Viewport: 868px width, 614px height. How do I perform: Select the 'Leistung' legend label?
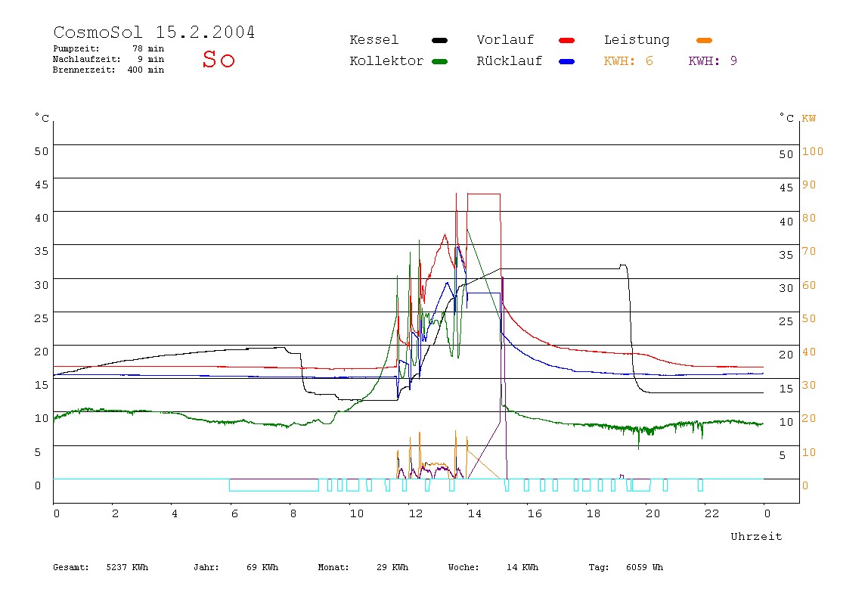coord(637,40)
